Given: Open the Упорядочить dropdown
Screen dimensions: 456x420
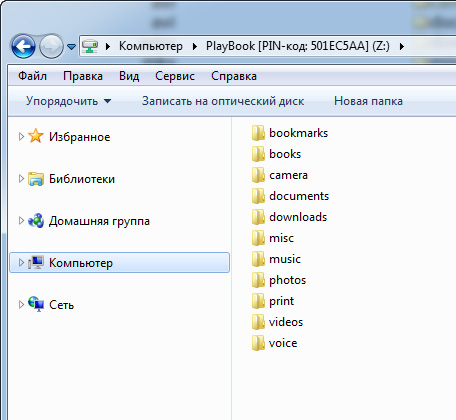Looking at the screenshot, I should coord(68,101).
